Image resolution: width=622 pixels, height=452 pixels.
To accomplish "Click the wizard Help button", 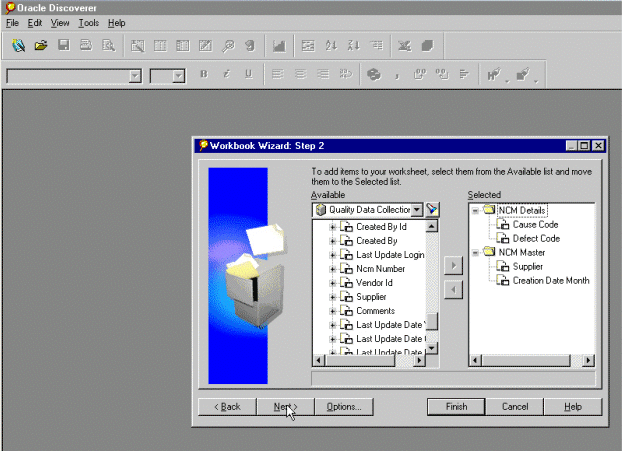I will (x=573, y=407).
